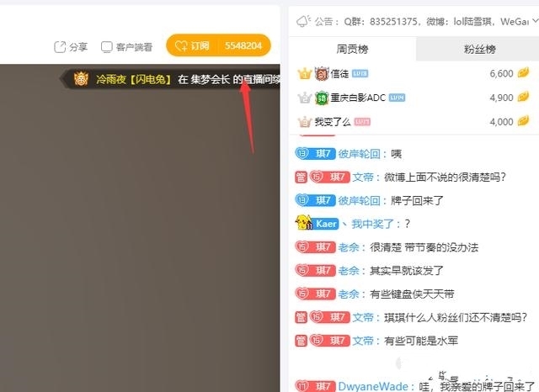Screen dimensions: 539x392
Task: Open Kaer's profile from the chat
Action: (x=326, y=224)
